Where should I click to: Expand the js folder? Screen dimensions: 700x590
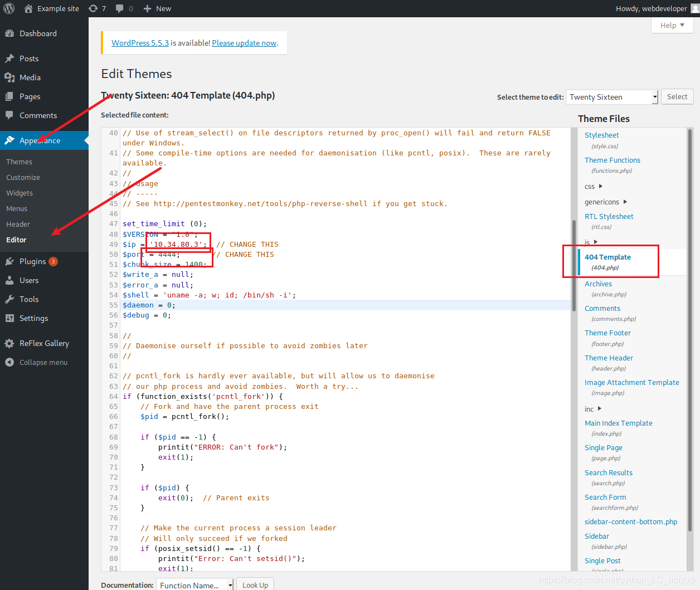tap(595, 242)
